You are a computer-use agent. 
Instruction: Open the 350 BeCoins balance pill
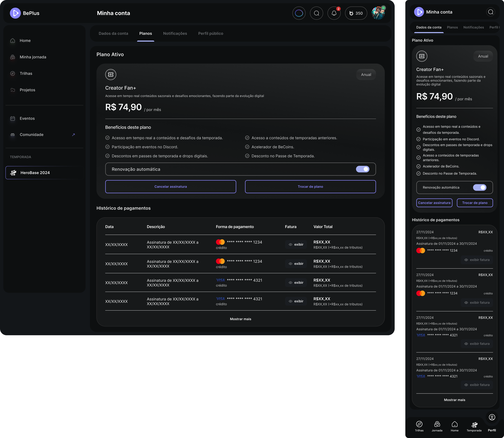point(356,13)
